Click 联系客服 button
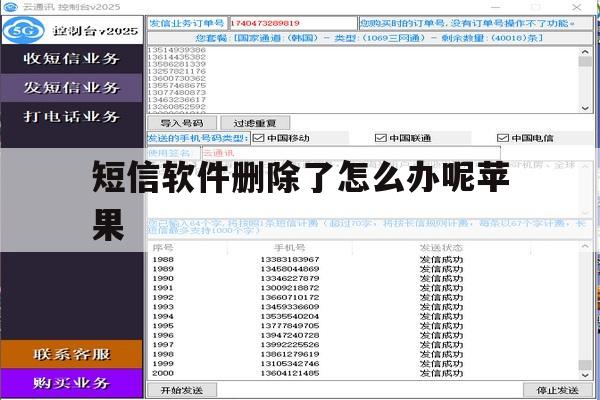 click(72, 354)
